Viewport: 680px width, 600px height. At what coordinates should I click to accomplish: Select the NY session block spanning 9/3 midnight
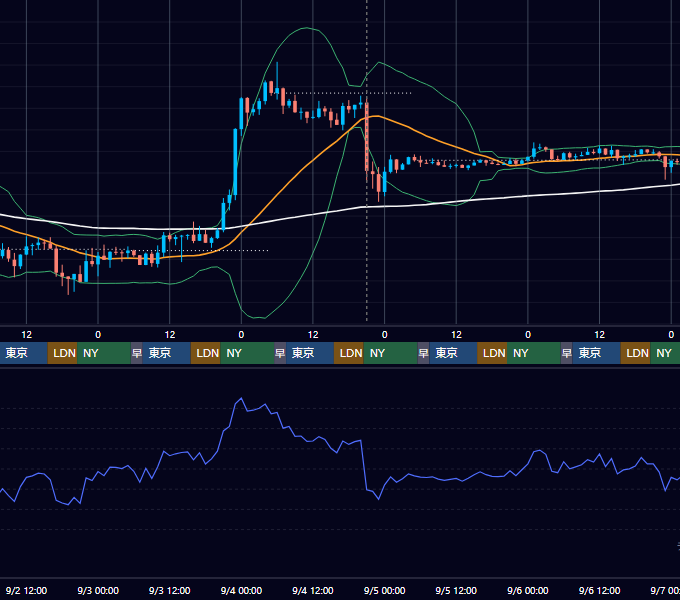tap(104, 353)
